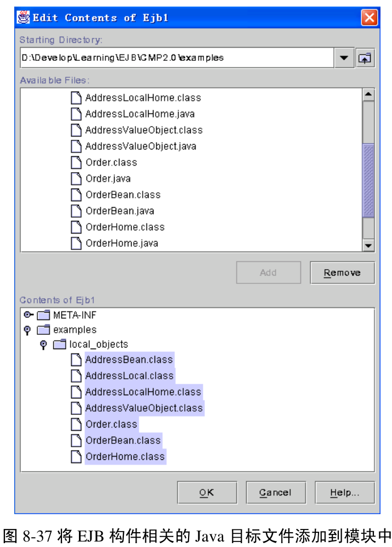The image size is (392, 547).
Task: Click file icon of AddressValueObject.class in Available Files
Action: tap(76, 130)
